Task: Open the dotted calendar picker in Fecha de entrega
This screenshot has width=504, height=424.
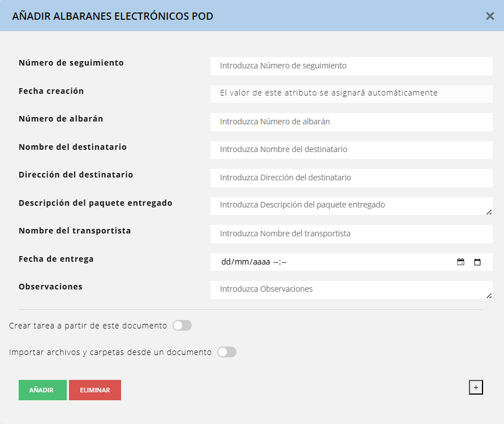Action: (x=460, y=262)
